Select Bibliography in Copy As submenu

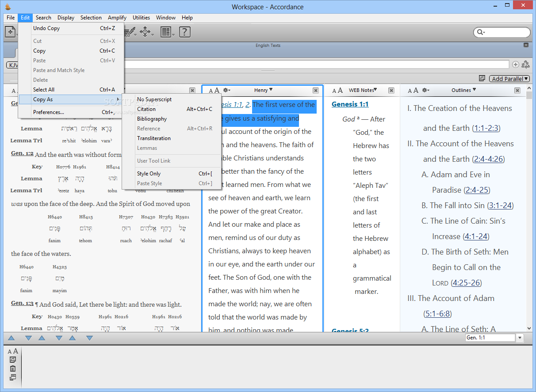point(172,119)
